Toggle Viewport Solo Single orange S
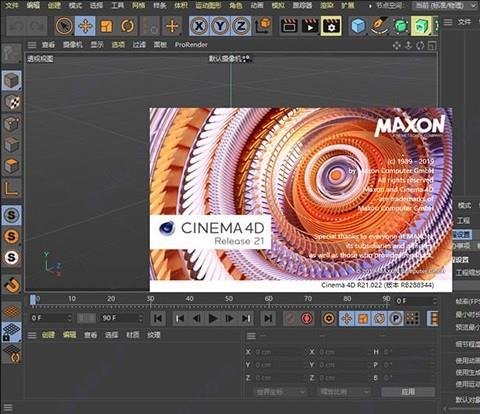The height and width of the screenshot is (414, 480). [x=12, y=236]
